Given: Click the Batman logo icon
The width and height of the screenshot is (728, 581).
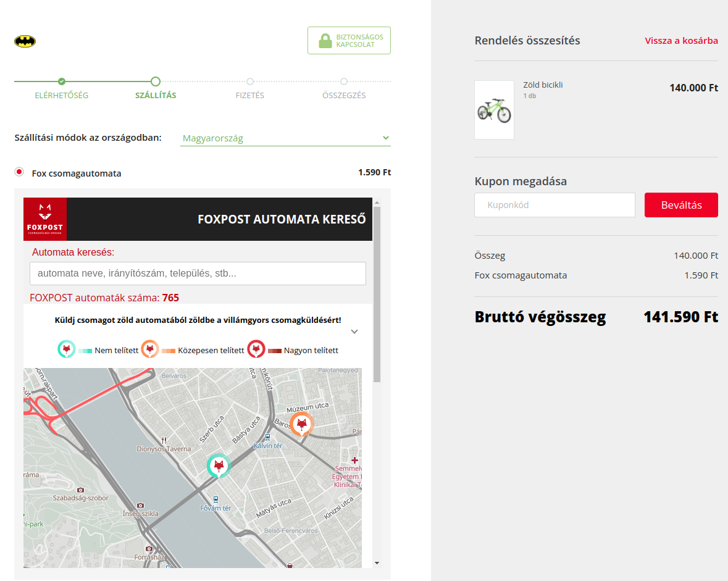Looking at the screenshot, I should click(25, 41).
